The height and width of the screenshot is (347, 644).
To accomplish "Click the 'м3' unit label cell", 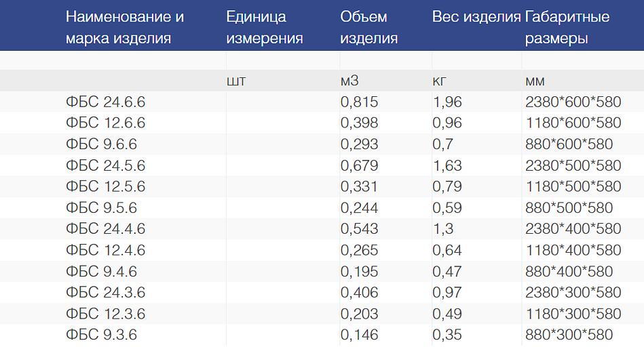I will [349, 81].
